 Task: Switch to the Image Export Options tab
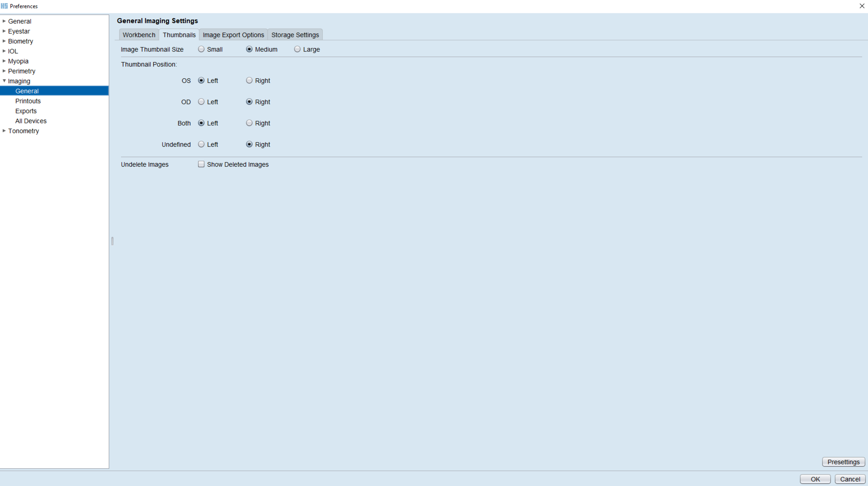pos(233,35)
